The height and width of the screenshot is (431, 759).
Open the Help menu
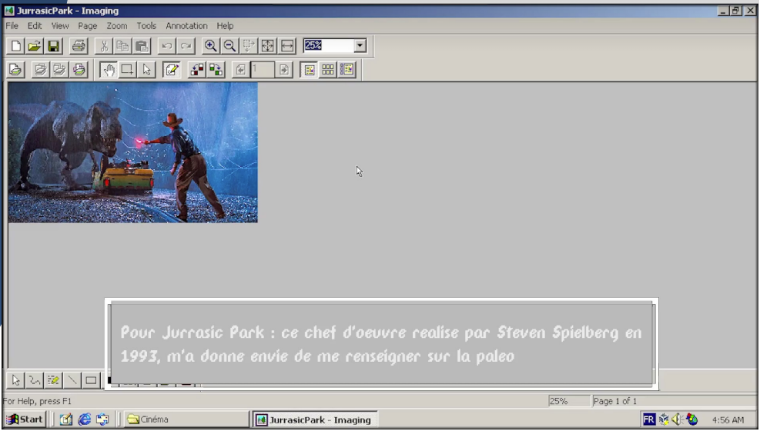click(225, 26)
